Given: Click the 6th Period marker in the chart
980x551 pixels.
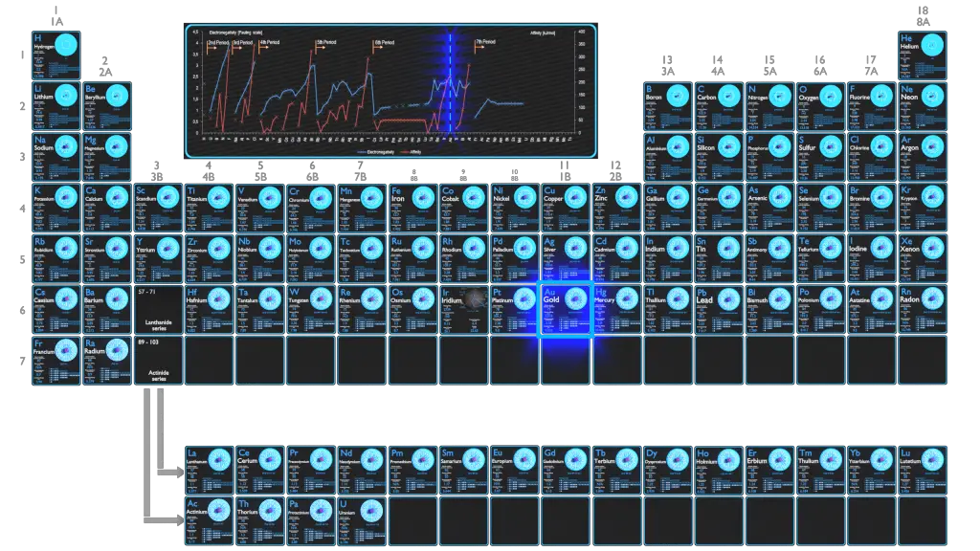Looking at the screenshot, I should click(385, 43).
